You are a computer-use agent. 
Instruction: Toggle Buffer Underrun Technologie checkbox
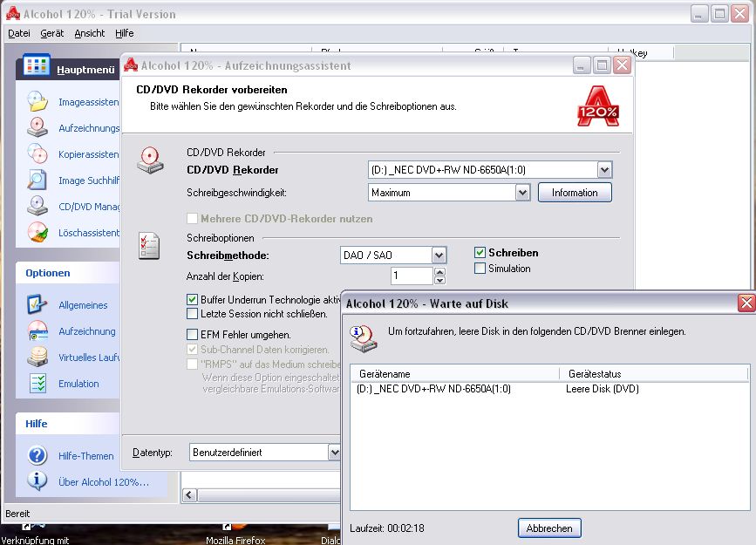[192, 299]
